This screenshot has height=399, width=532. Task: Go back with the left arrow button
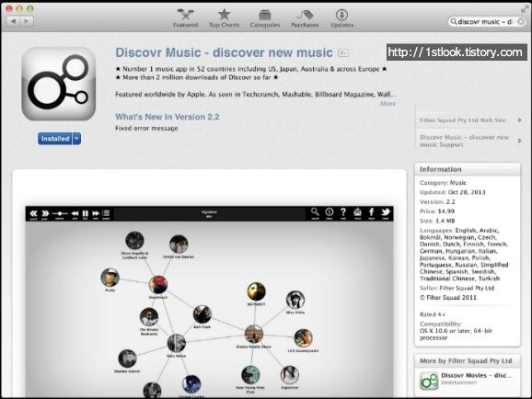(x=13, y=21)
